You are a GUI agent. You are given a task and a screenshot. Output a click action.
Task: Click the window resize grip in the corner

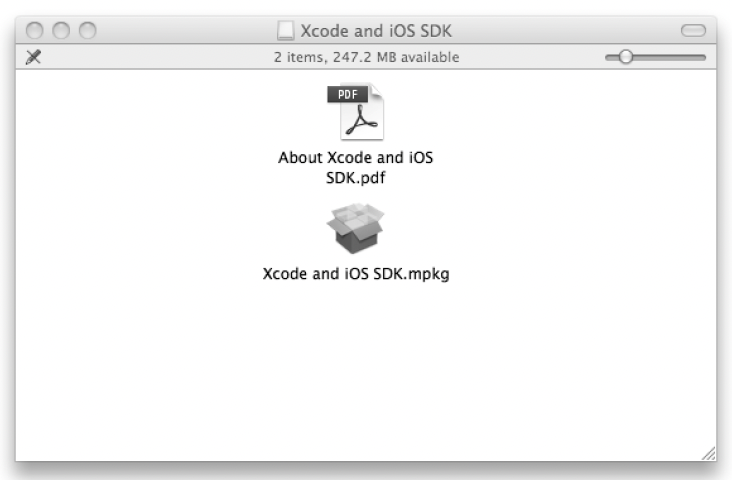click(708, 453)
